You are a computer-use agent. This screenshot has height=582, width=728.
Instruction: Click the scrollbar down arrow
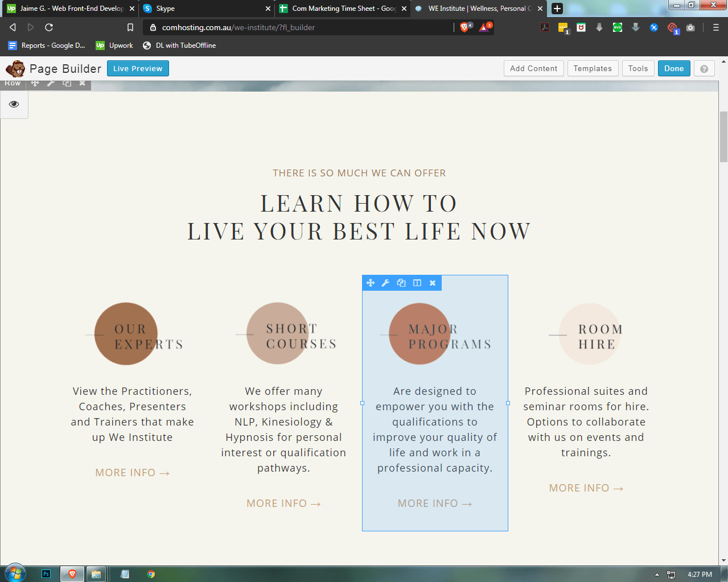point(723,561)
